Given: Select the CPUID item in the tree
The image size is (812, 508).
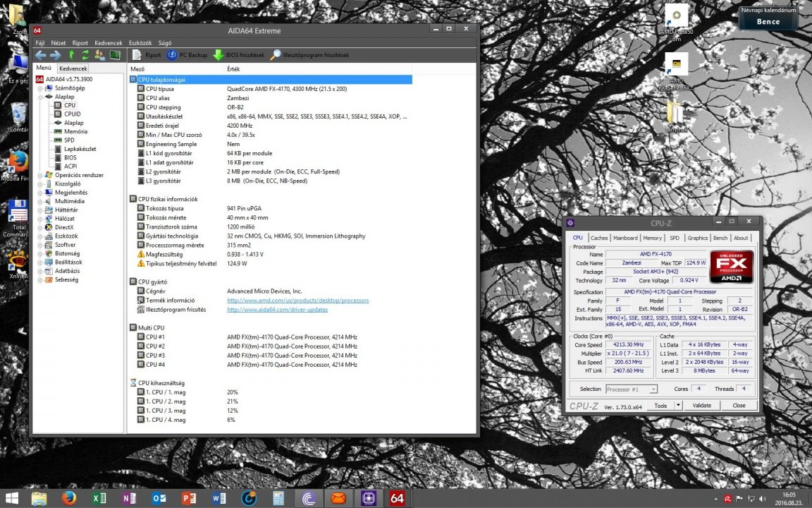Looking at the screenshot, I should pyautogui.click(x=72, y=114).
